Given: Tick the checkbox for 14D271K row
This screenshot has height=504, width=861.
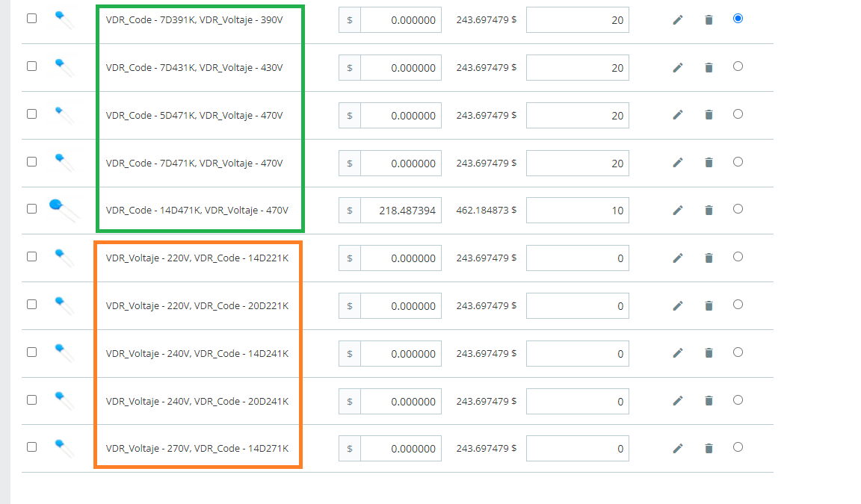Looking at the screenshot, I should click(x=32, y=447).
